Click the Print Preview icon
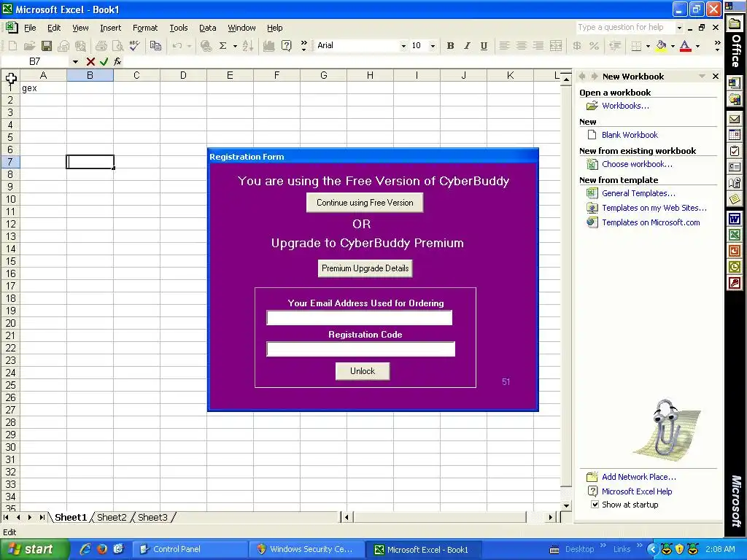The width and height of the screenshot is (747, 560). point(117,46)
